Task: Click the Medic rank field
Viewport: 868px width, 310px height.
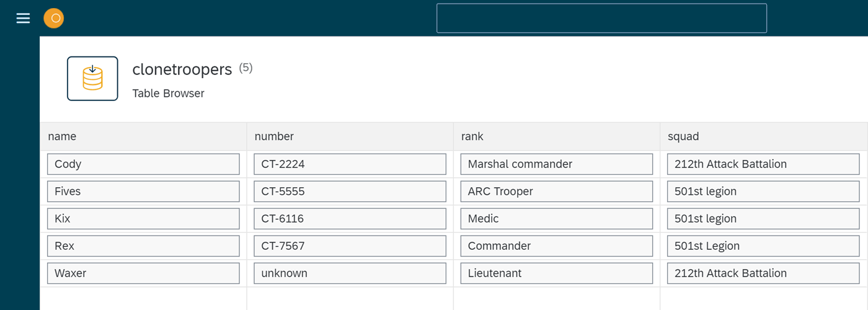Action: [556, 219]
